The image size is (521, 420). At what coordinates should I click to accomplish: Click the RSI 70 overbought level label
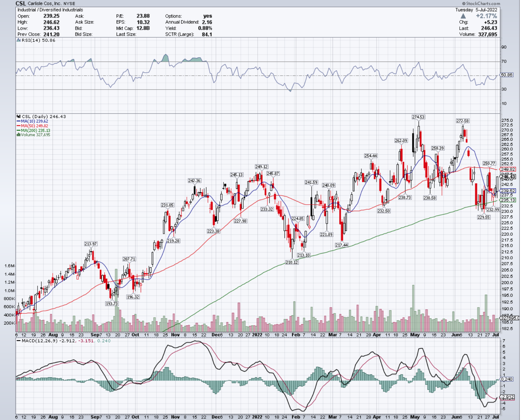504,61
